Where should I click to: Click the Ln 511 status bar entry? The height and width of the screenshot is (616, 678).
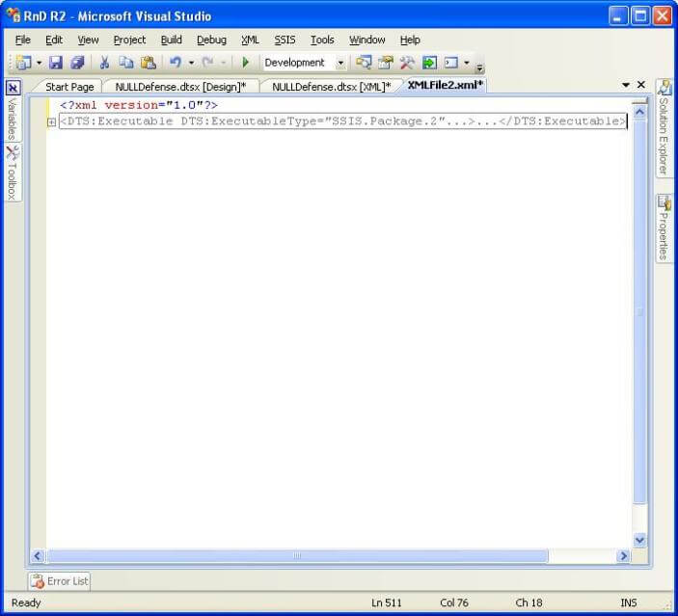point(386,603)
